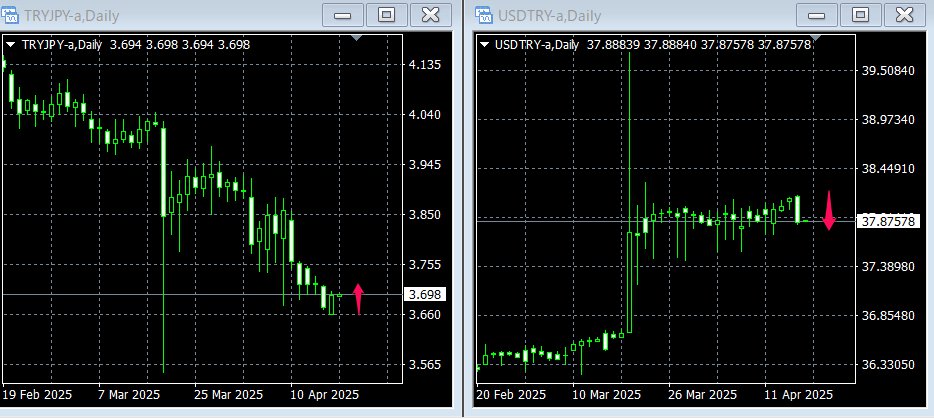This screenshot has height=419, width=934.
Task: Close the TRYJPY-a,Daily chart window
Action: 431,15
